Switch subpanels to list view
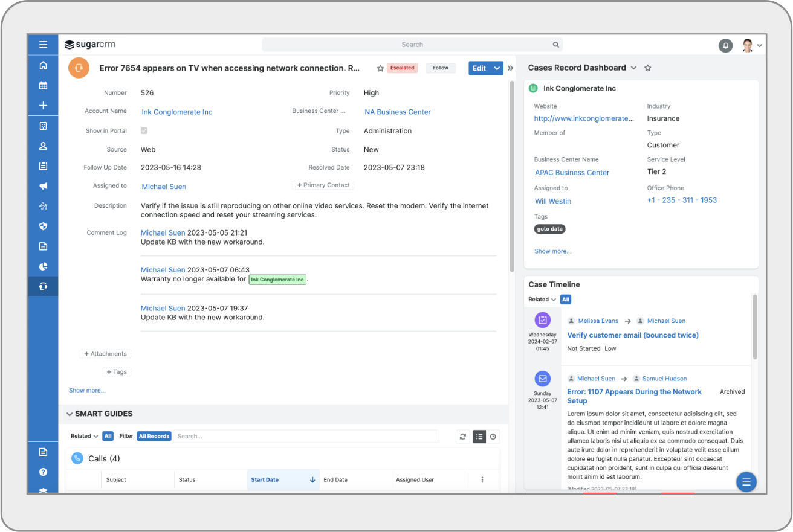 [479, 437]
